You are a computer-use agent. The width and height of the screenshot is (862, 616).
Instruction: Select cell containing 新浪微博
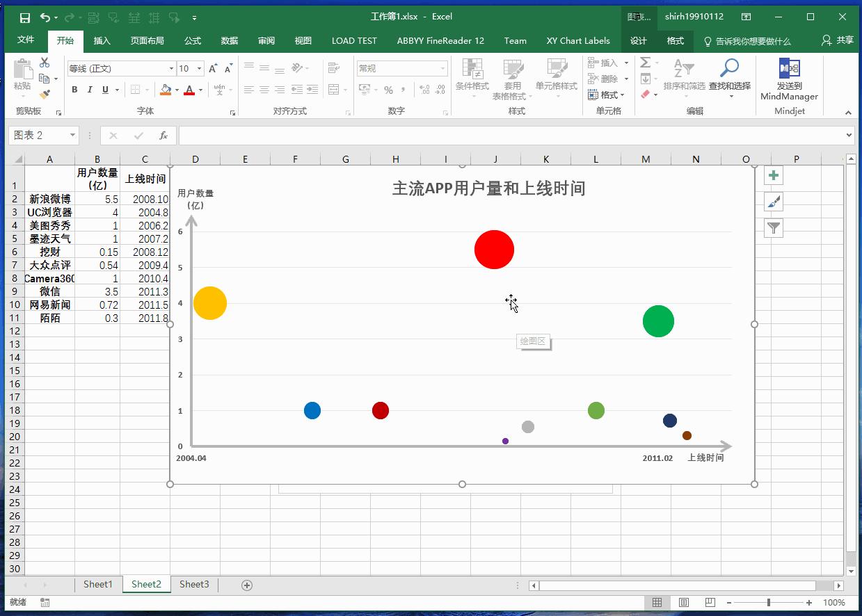49,199
